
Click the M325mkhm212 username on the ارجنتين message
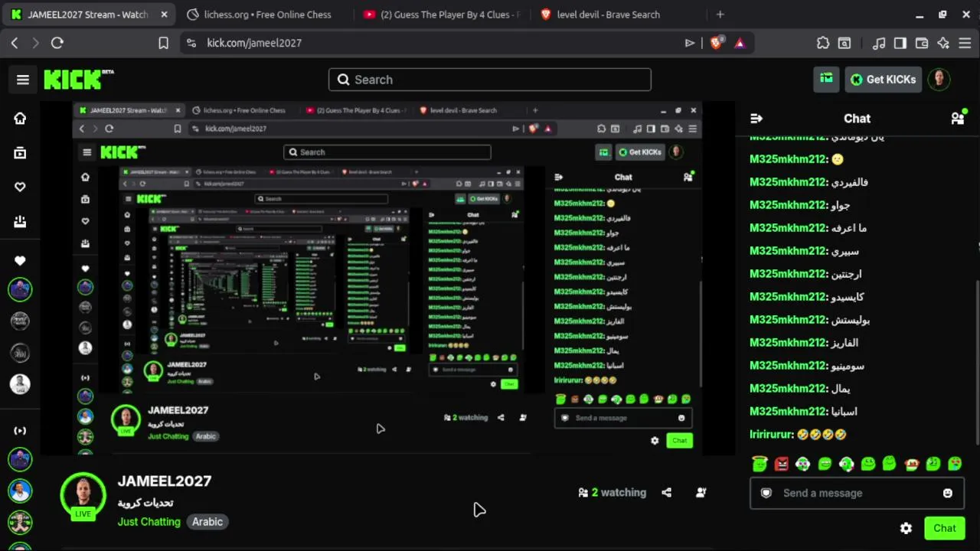pyautogui.click(x=789, y=274)
